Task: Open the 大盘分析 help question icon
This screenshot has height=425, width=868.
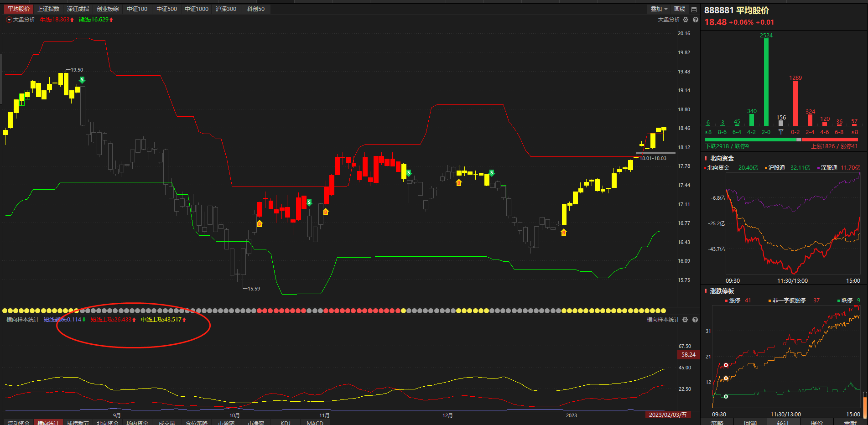Action: click(x=695, y=20)
